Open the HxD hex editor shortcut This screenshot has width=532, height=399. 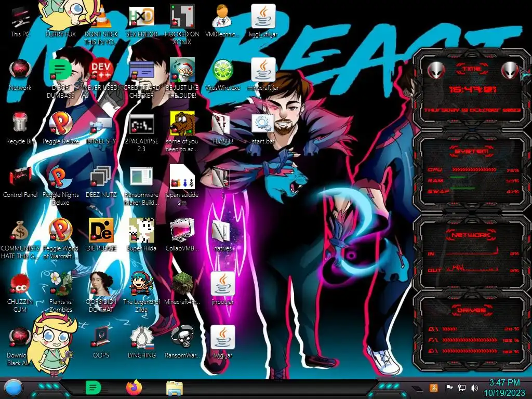[141, 16]
